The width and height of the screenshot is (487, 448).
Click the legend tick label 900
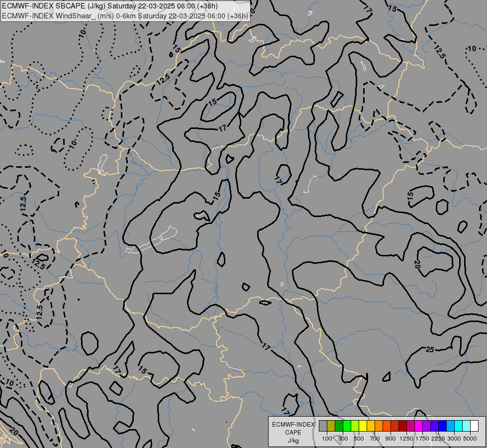point(390,439)
